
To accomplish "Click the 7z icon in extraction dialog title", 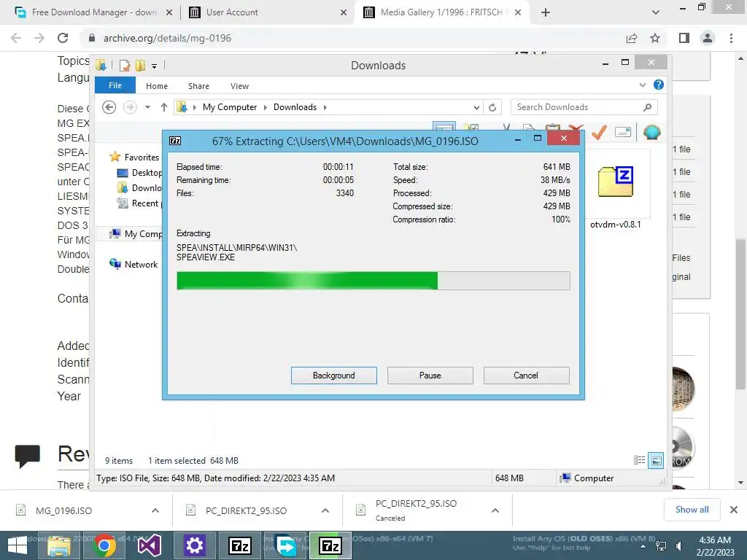I will [175, 141].
